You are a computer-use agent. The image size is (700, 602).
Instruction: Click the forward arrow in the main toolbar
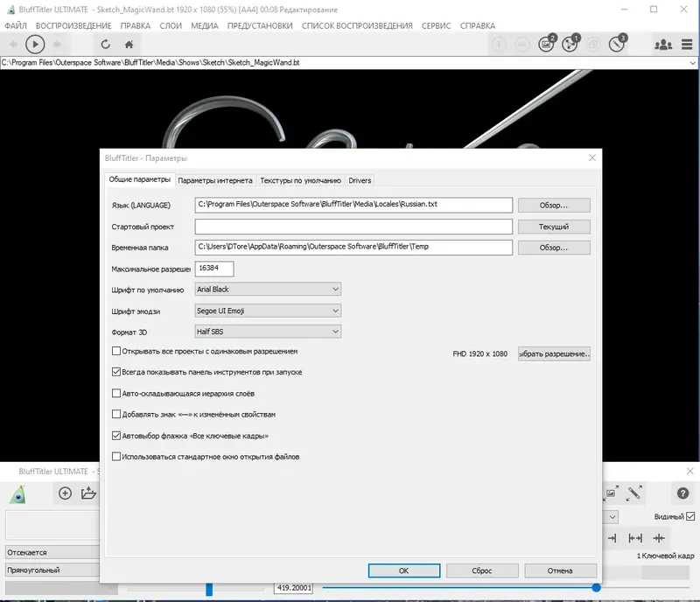(x=57, y=45)
